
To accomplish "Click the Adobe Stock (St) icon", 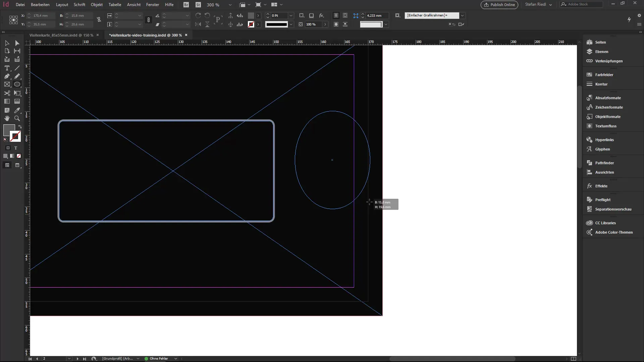I will click(x=198, y=5).
